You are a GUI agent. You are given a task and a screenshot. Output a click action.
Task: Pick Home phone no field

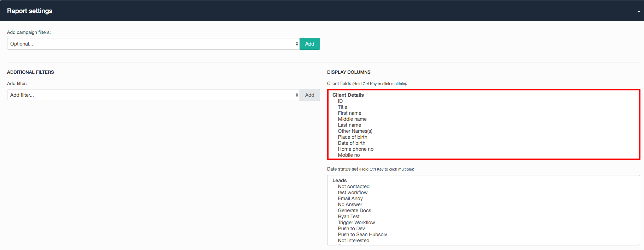[x=355, y=149]
